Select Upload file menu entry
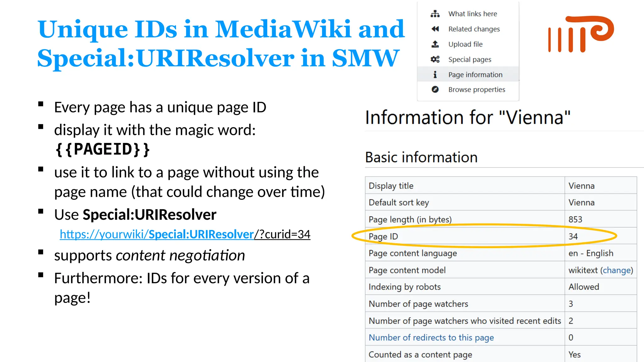644x362 pixels. tap(468, 44)
